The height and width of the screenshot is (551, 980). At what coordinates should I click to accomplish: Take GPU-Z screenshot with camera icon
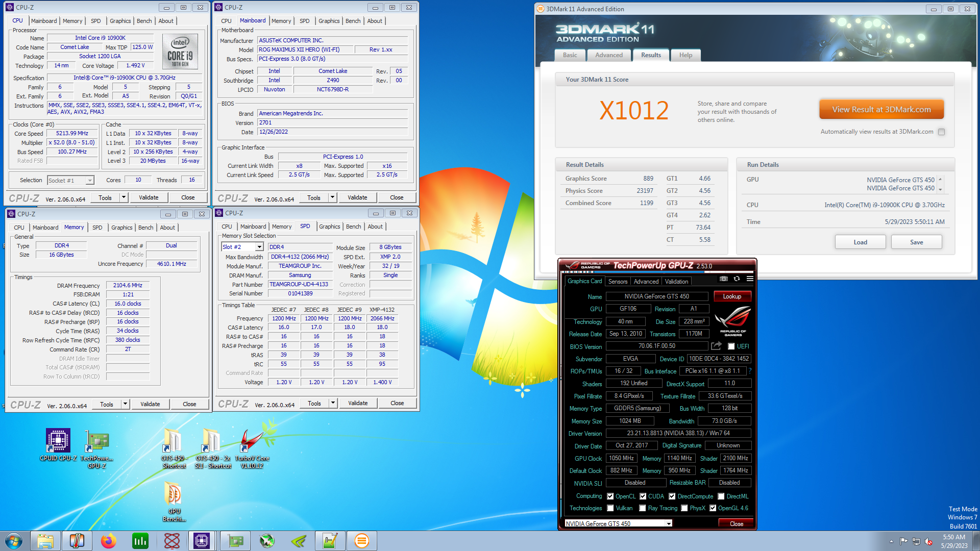pyautogui.click(x=723, y=279)
